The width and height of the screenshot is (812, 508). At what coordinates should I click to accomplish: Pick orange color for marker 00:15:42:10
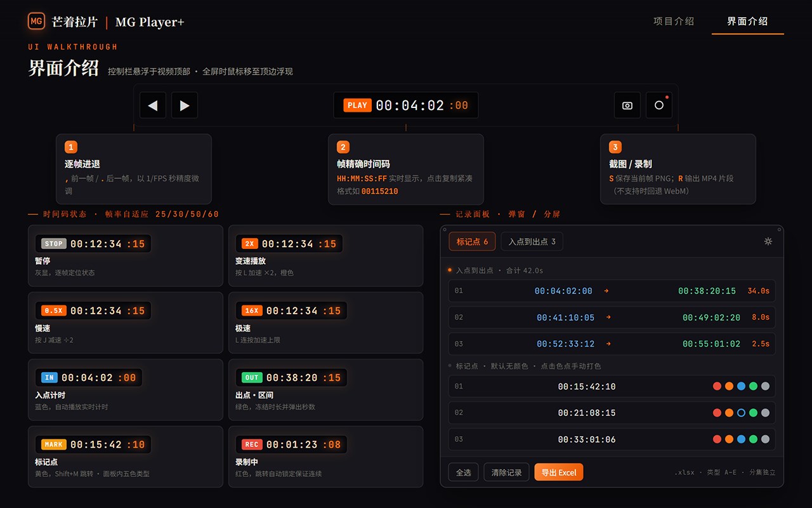click(x=730, y=386)
